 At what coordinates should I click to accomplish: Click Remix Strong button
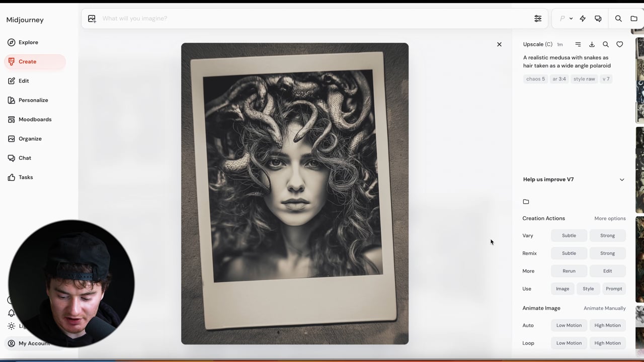607,253
